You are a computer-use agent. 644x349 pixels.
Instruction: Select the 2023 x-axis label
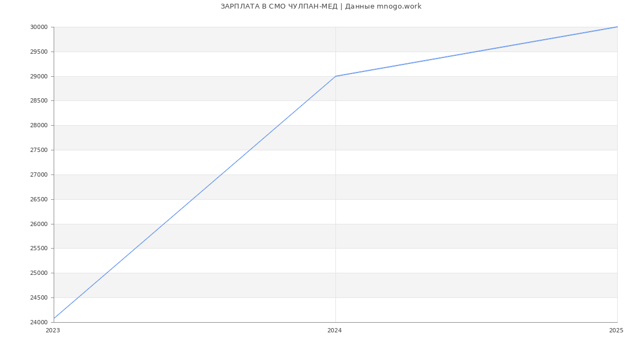coord(53,331)
